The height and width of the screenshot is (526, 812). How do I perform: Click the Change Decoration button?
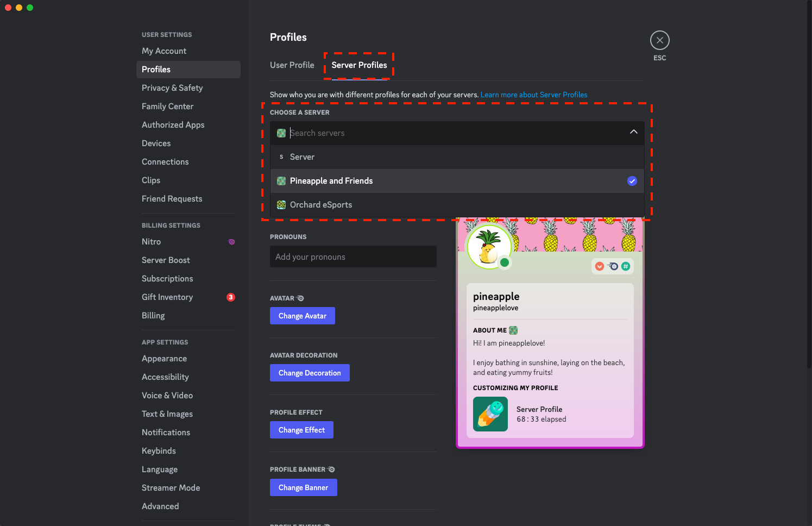[310, 373]
